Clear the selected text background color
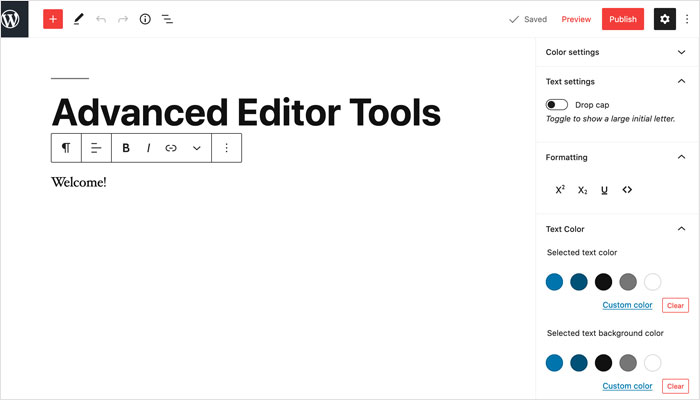The width and height of the screenshot is (700, 400). point(675,386)
